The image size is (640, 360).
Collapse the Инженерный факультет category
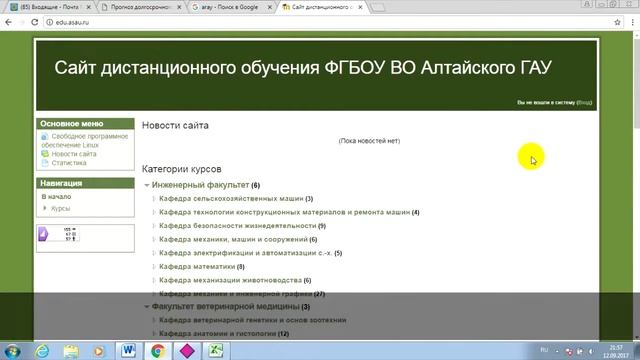point(147,185)
